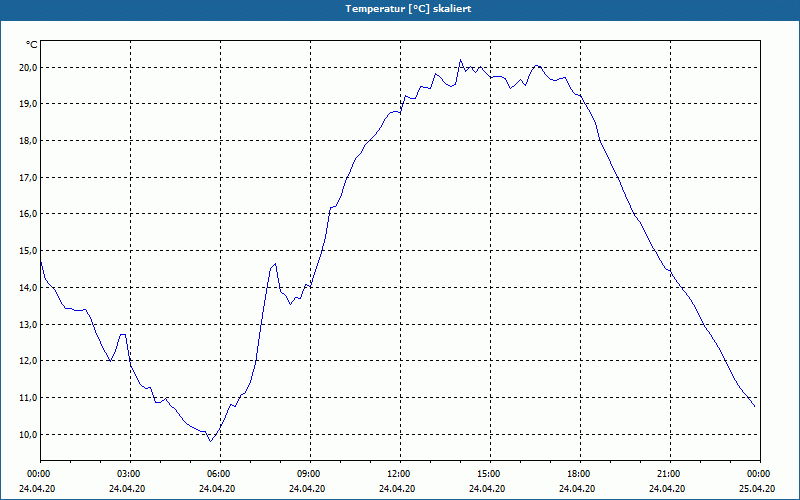Click the 17,0 y-axis label
Image resolution: width=800 pixels, height=500 pixels.
click(28, 178)
